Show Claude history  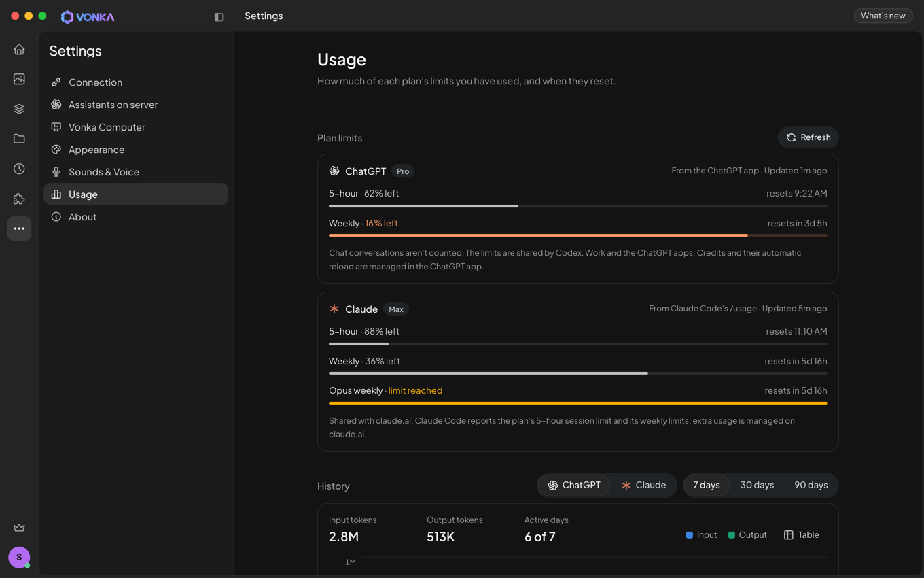coord(643,486)
